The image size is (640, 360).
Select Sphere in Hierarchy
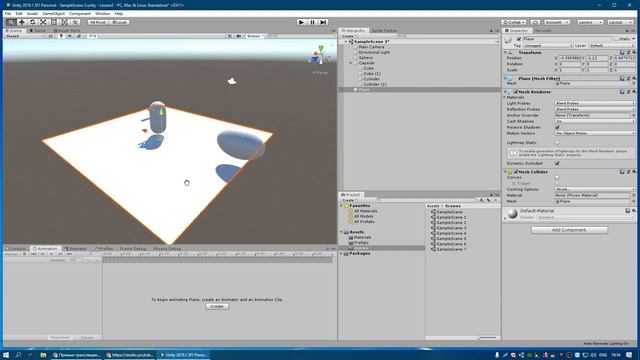[x=366, y=58]
